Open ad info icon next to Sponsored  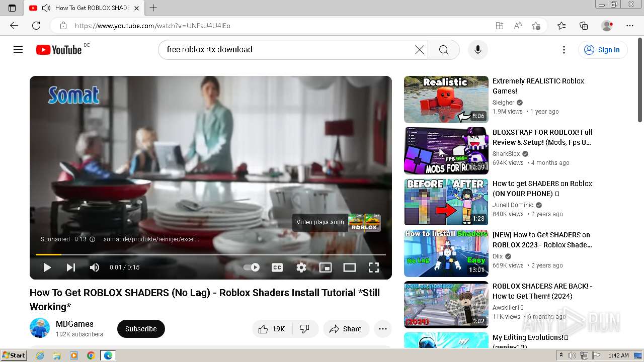[x=92, y=239]
